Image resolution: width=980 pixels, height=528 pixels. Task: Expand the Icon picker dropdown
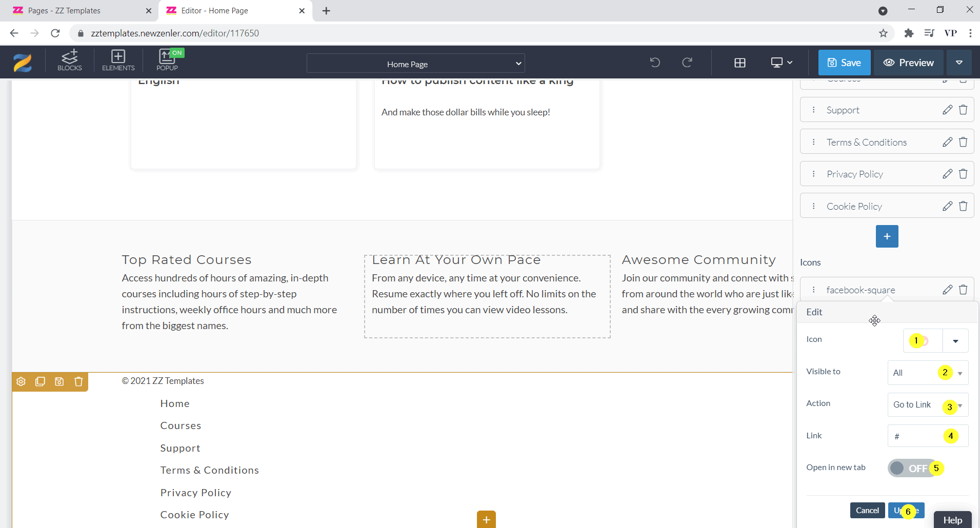click(x=955, y=341)
